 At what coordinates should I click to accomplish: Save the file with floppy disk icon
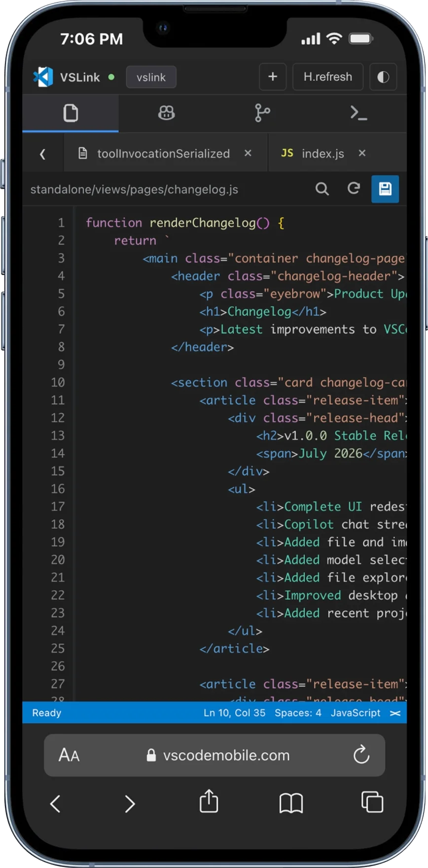385,189
